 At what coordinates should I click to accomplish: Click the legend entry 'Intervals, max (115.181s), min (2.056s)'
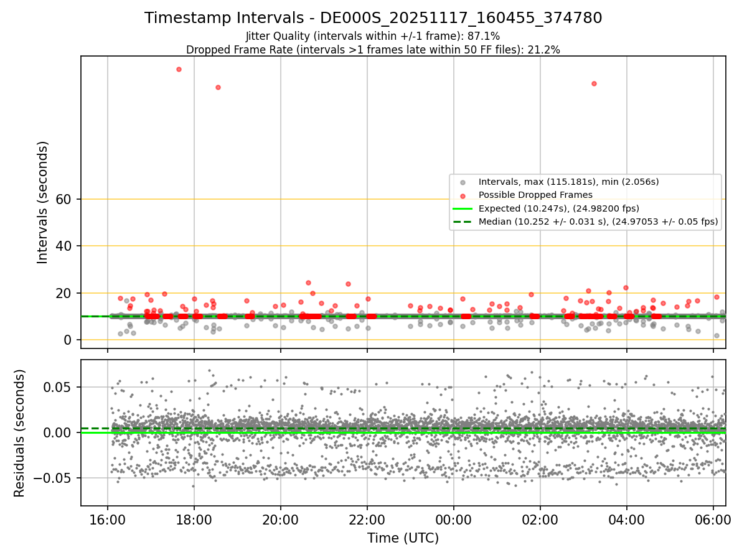[x=568, y=182]
